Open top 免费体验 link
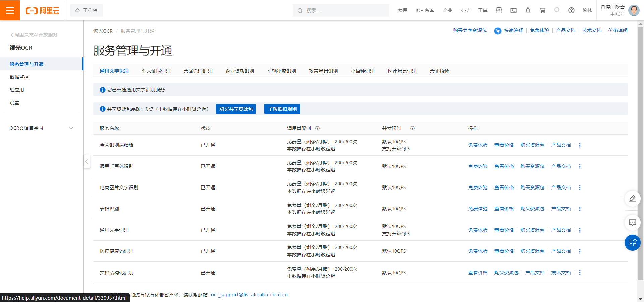This screenshot has width=644, height=302. [x=539, y=30]
